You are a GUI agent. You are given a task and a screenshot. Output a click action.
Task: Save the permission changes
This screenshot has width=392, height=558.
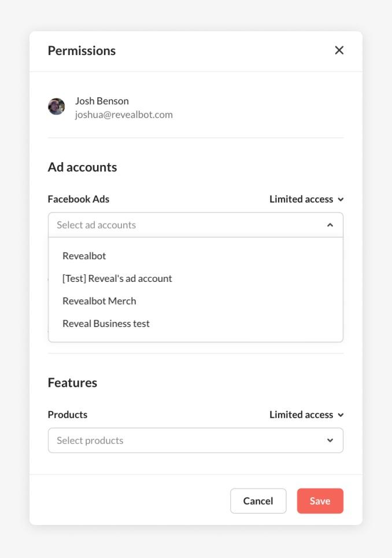pos(320,501)
